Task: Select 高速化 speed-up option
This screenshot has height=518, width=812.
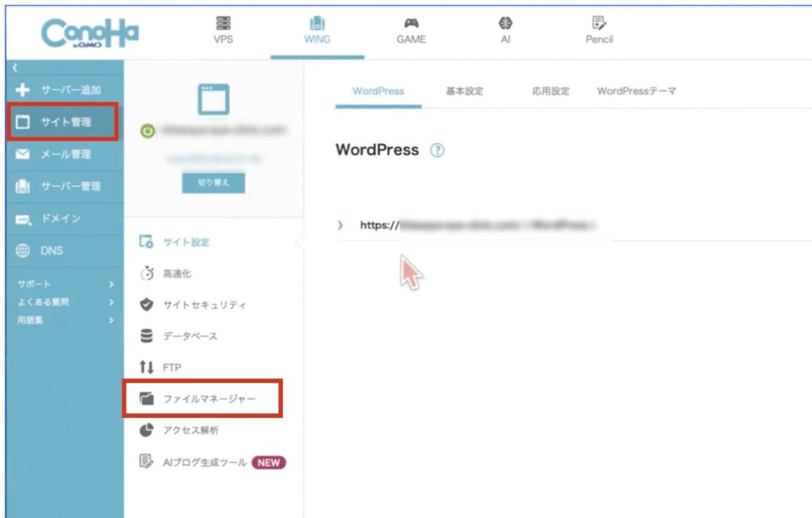Action: pyautogui.click(x=176, y=274)
